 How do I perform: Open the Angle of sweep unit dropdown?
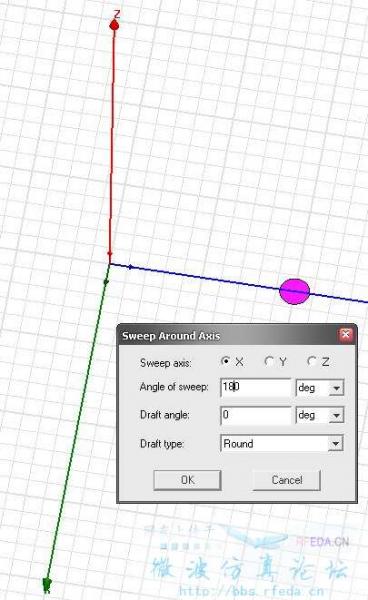pyautogui.click(x=320, y=388)
